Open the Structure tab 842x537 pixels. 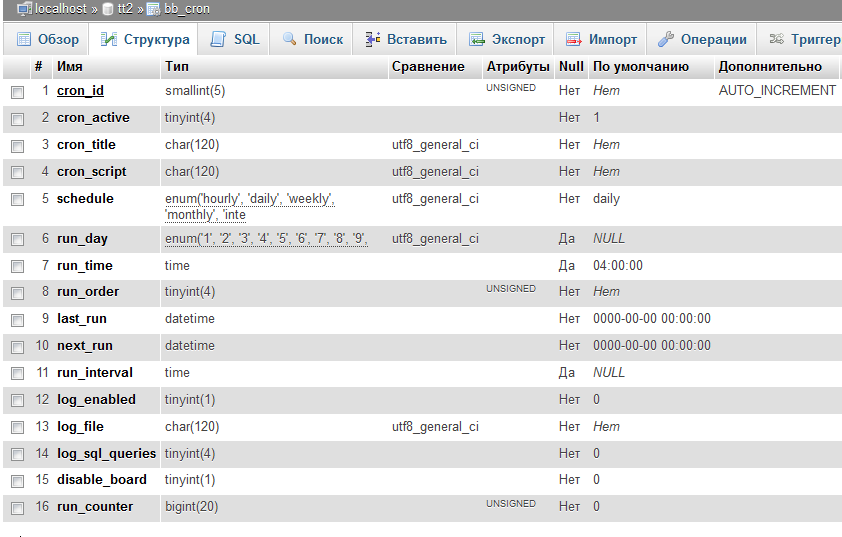pos(145,40)
